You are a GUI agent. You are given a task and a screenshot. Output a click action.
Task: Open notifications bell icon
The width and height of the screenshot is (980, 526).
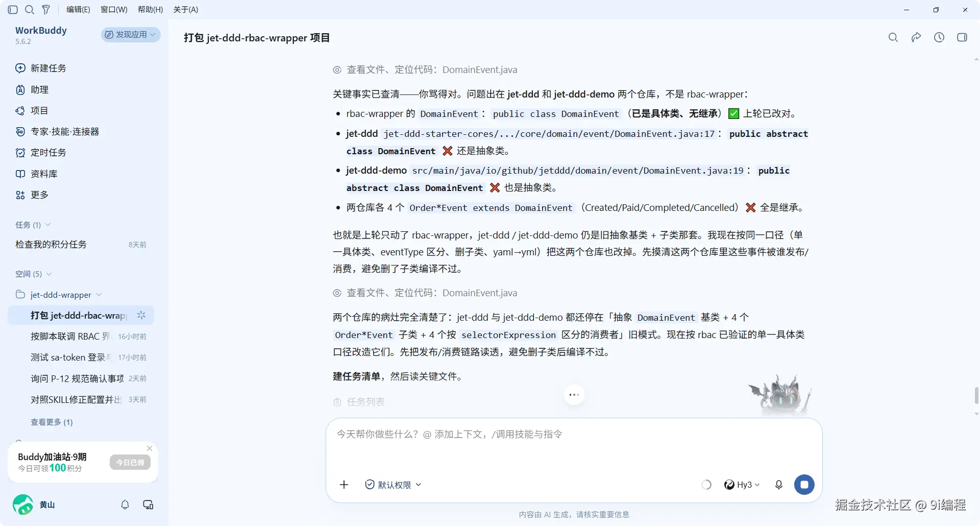[125, 505]
